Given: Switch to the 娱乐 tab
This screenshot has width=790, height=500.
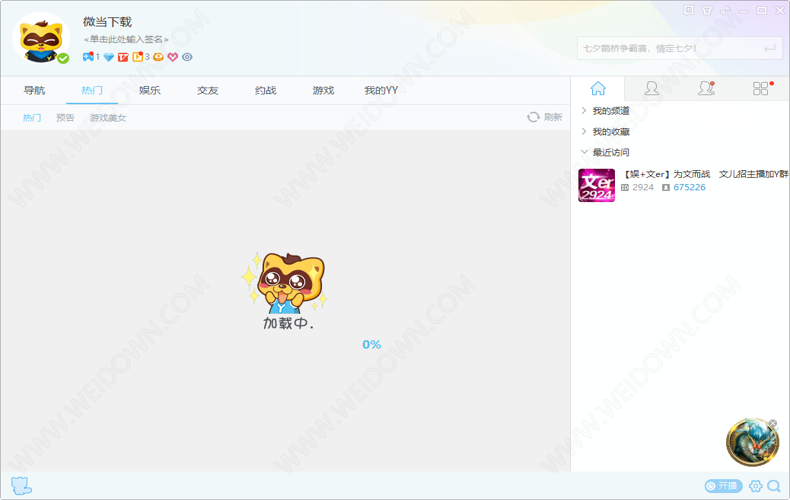Looking at the screenshot, I should (150, 90).
